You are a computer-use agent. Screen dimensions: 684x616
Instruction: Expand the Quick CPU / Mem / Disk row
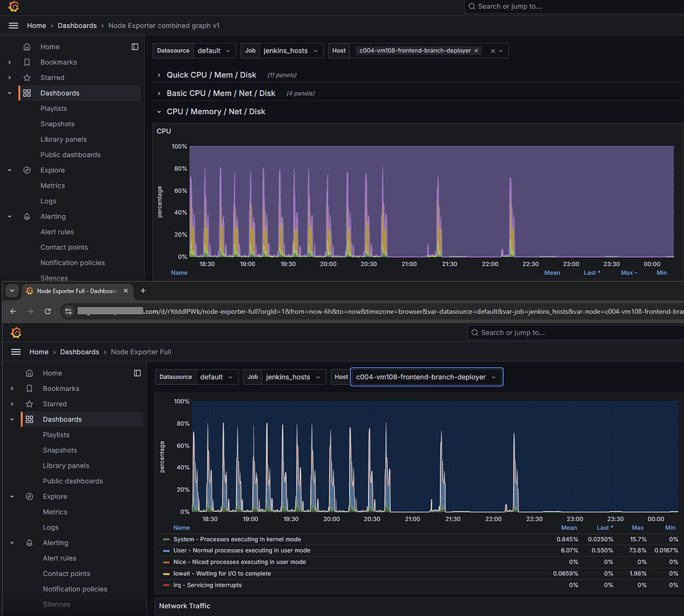211,75
